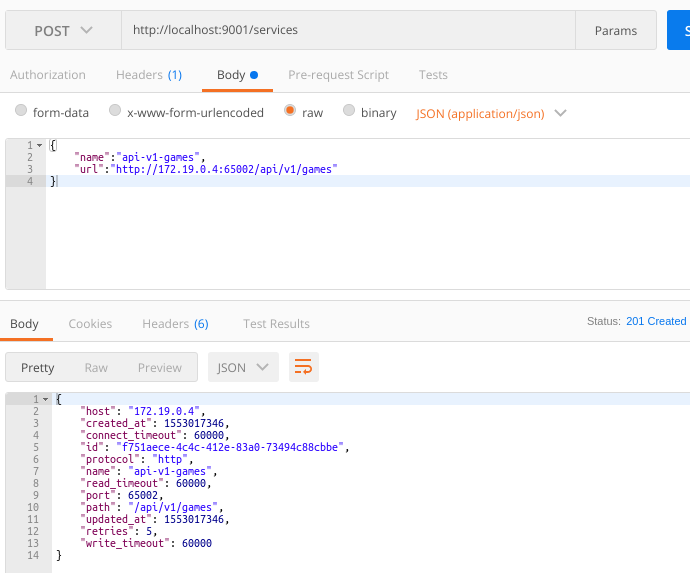
Task: Select the binary body radio option
Action: click(x=349, y=112)
